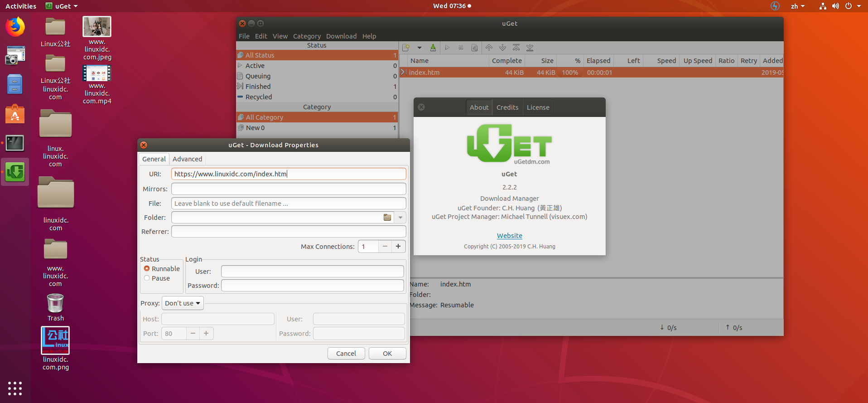Image resolution: width=868 pixels, height=403 pixels.
Task: Click the start (play) icon in uGet toolbar
Action: 447,48
